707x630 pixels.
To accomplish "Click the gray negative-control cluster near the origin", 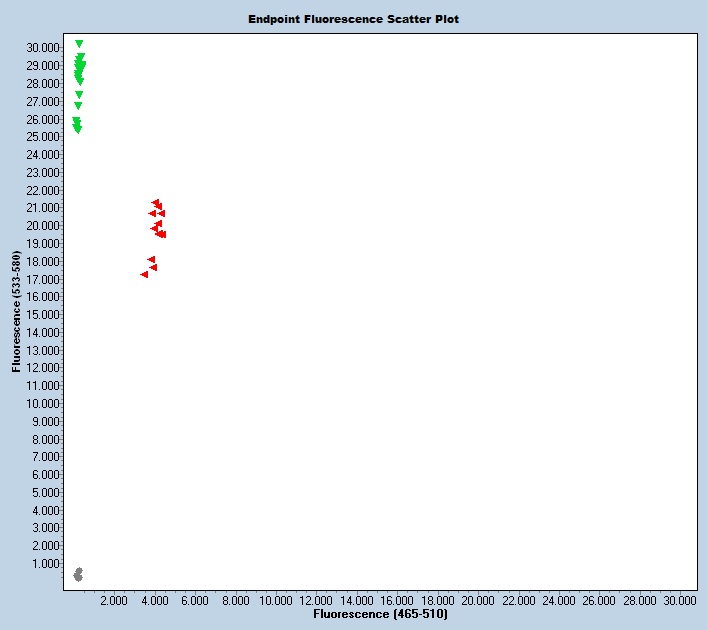I will coord(78,574).
